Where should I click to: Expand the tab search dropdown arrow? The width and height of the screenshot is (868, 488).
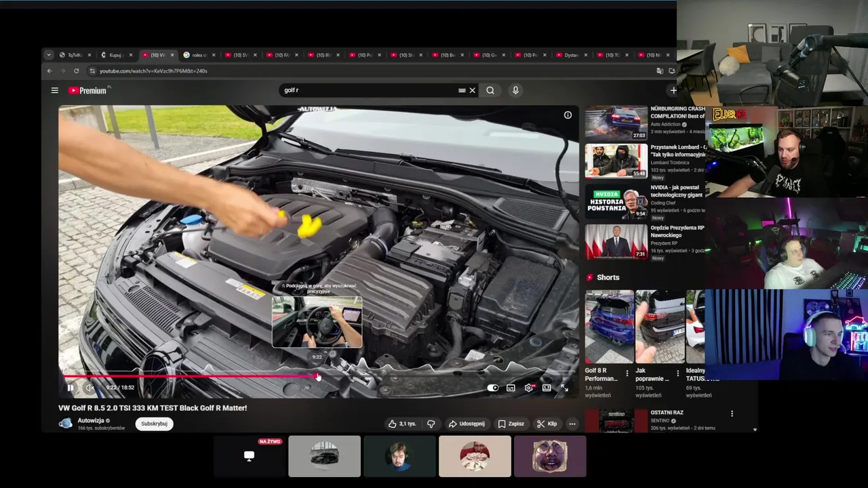coord(48,55)
